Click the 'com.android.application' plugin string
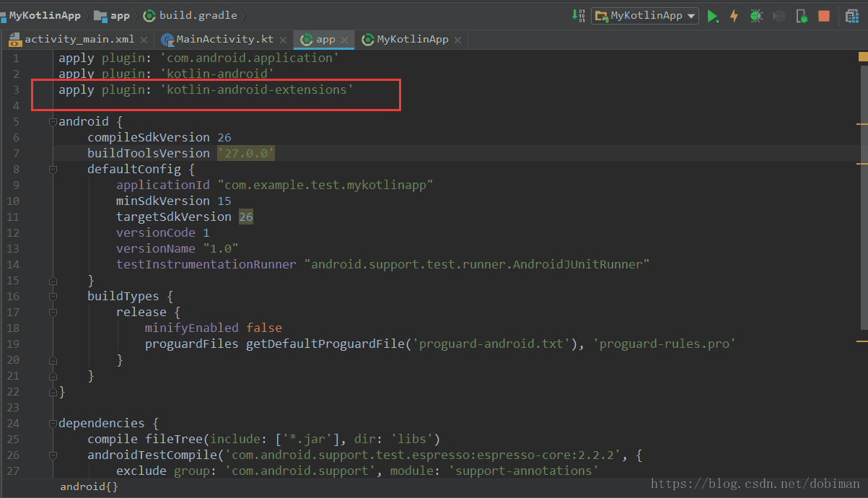This screenshot has width=868, height=498. tap(249, 58)
